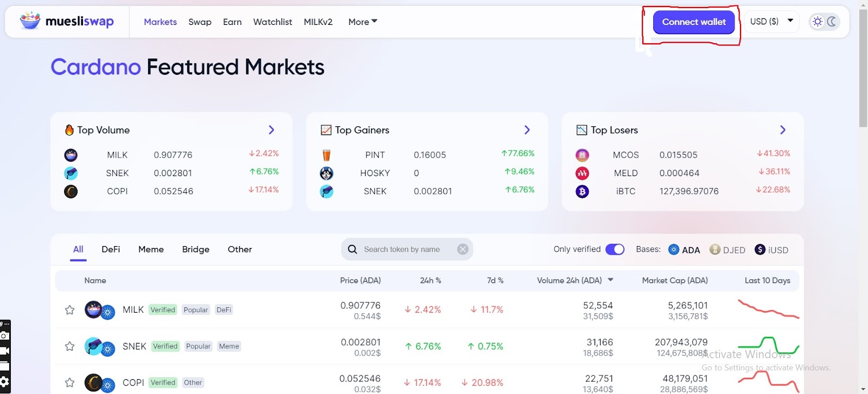
Task: Open the Markets page
Action: (160, 22)
